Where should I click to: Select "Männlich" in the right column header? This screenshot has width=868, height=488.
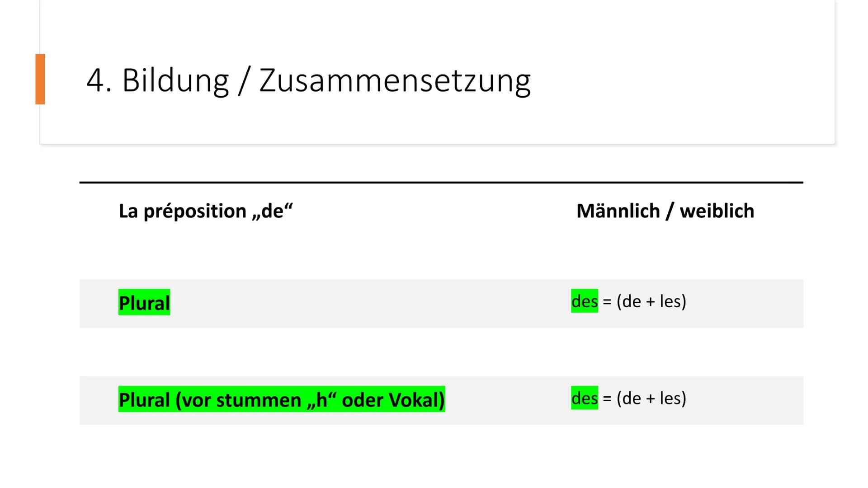click(x=618, y=211)
